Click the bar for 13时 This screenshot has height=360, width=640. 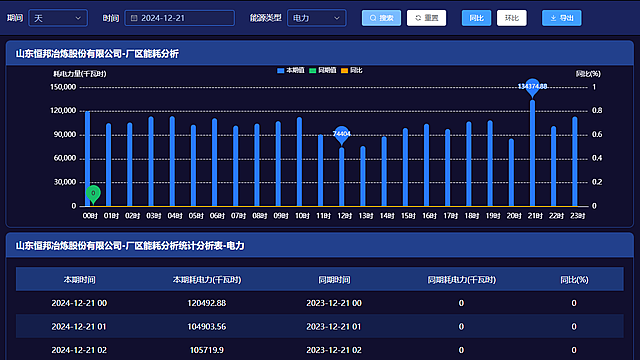pyautogui.click(x=363, y=176)
